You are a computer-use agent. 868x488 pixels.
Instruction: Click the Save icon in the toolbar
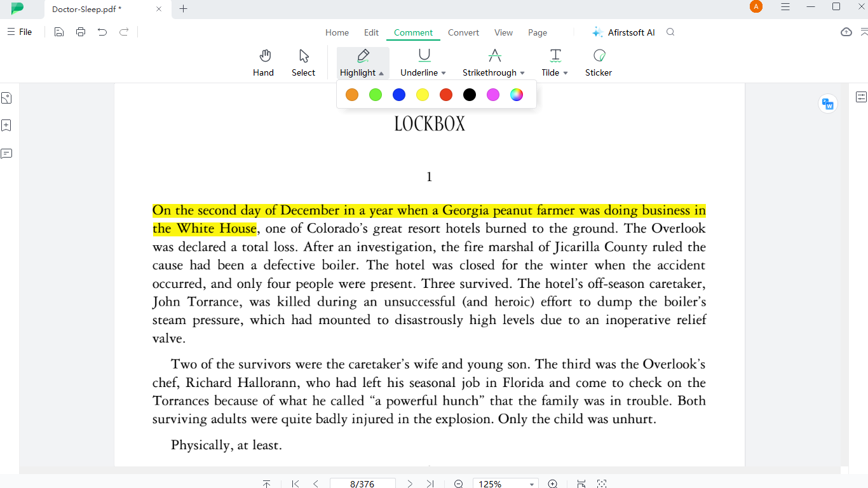(58, 32)
